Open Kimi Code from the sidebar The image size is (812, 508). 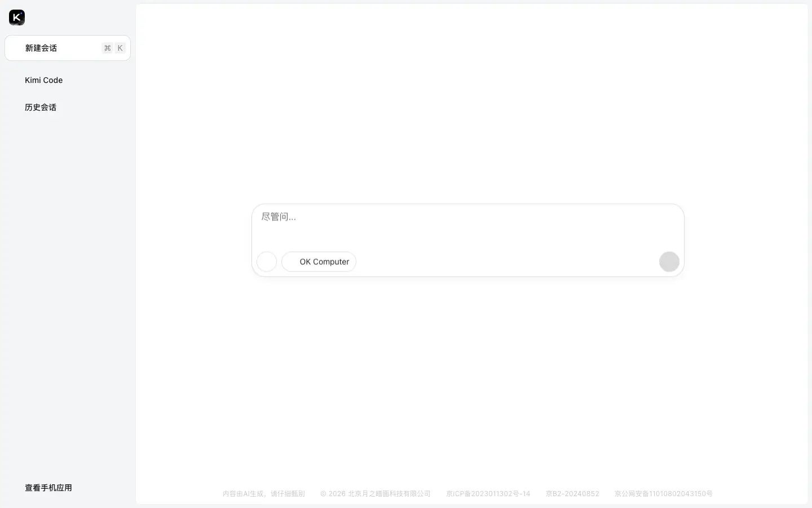point(44,80)
